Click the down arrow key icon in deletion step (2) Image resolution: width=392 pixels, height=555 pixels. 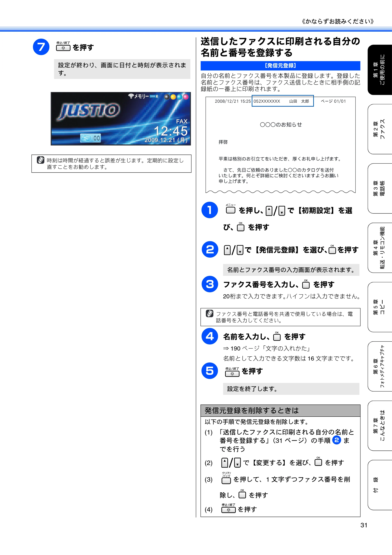(x=238, y=463)
